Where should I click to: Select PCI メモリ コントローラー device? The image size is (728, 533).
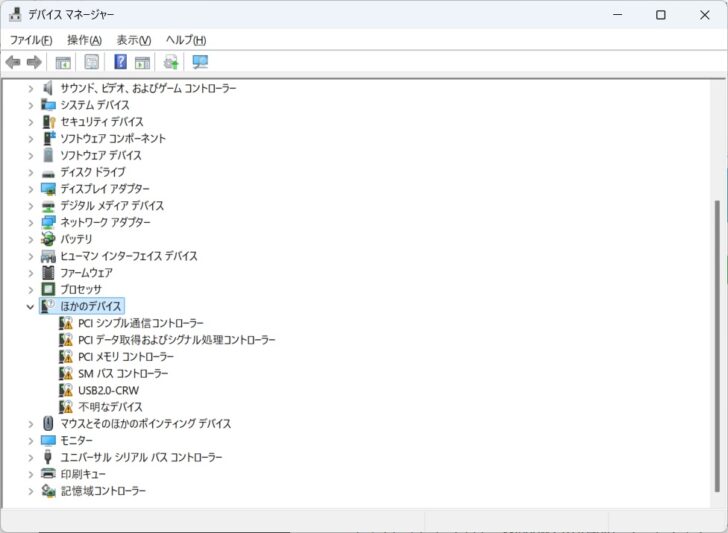click(x=125, y=356)
